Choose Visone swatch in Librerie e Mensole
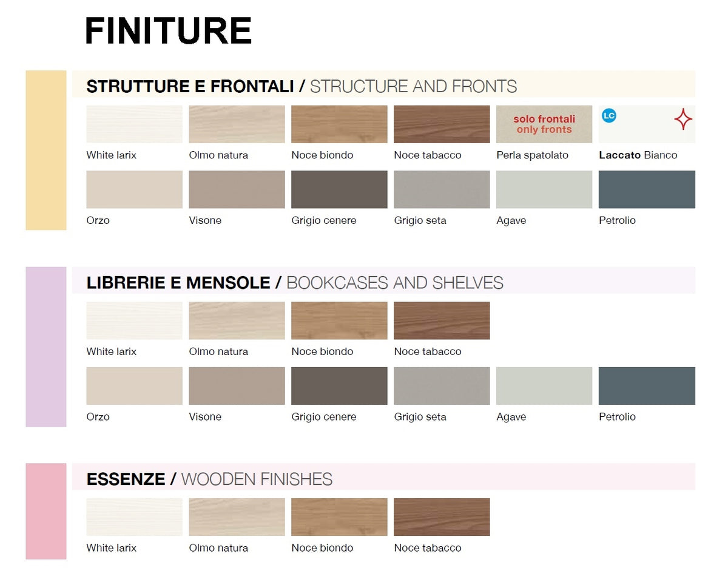728x568 pixels. tap(237, 386)
